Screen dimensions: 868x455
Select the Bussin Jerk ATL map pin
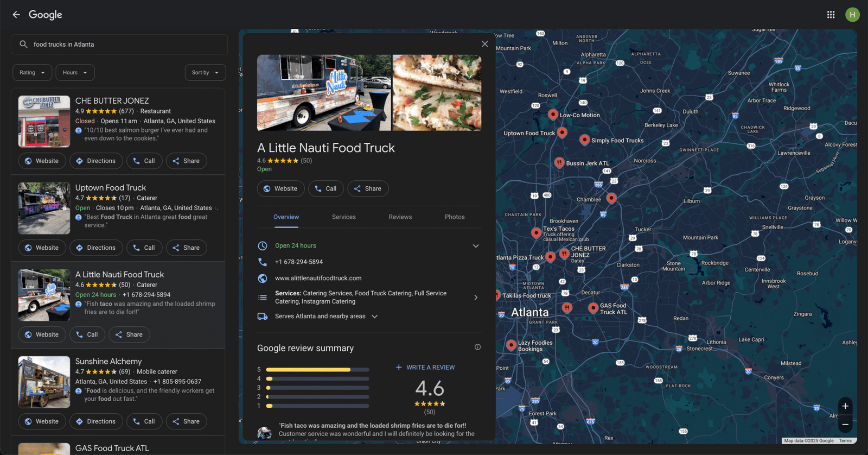[x=559, y=162]
